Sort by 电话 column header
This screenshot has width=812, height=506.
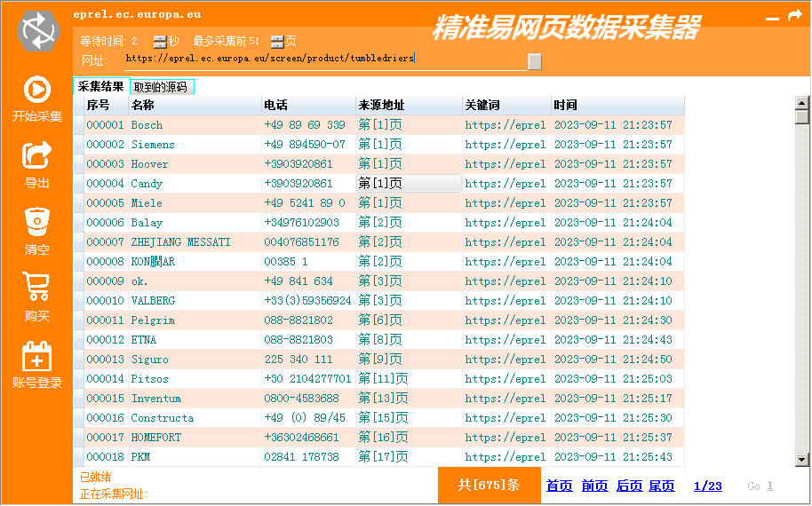pyautogui.click(x=308, y=105)
